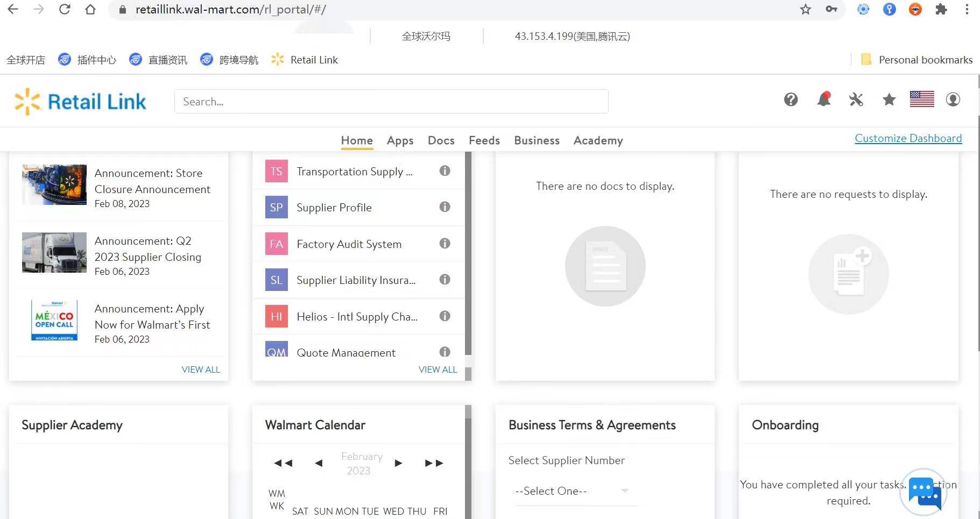
Task: Show info for Transportation Supply app
Action: (445, 170)
